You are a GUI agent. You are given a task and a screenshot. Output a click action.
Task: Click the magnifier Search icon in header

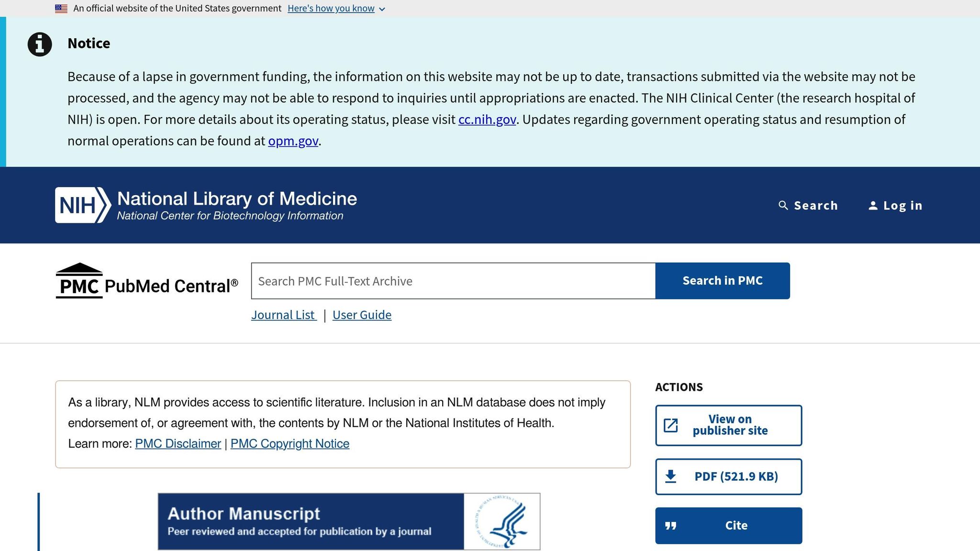pyautogui.click(x=783, y=206)
